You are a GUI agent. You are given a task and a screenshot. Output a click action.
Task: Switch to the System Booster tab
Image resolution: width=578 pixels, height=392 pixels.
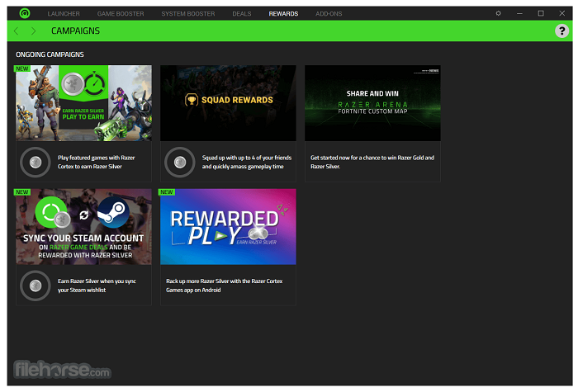[x=188, y=14]
